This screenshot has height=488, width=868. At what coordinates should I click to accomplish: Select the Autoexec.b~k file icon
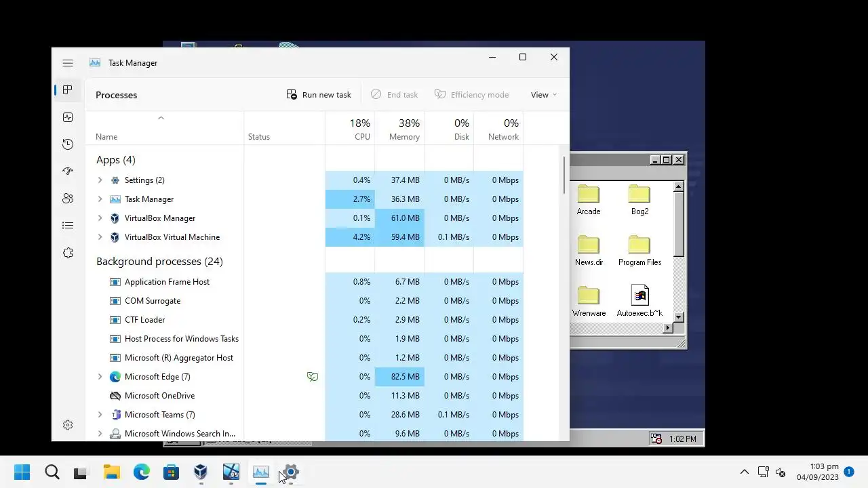pos(639,302)
